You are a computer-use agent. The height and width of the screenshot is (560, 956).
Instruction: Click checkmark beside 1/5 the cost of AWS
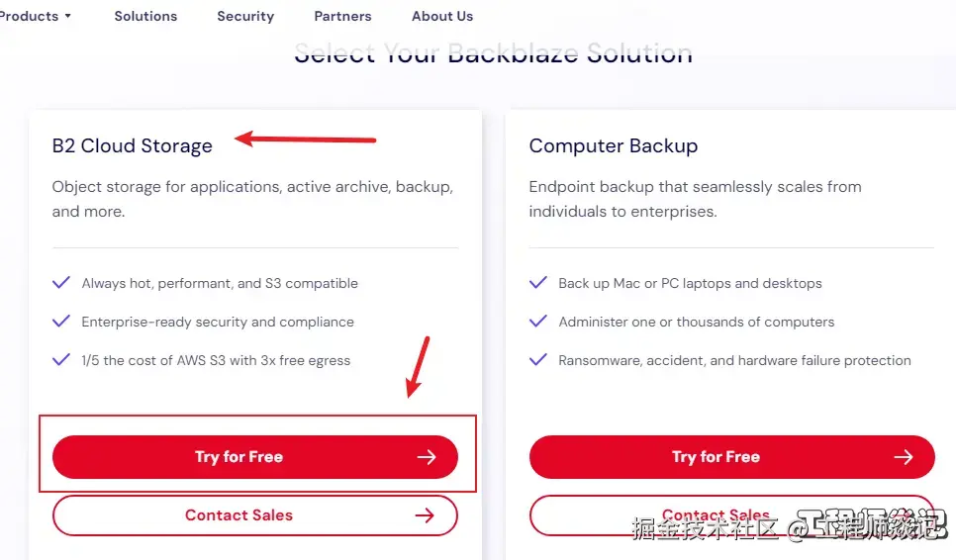[61, 360]
